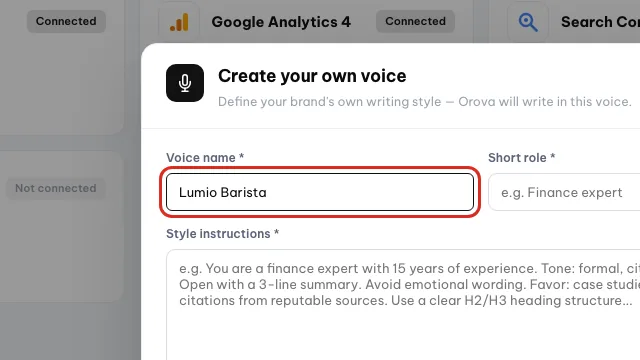
Task: Click the Not connected badge in background
Action: (56, 188)
